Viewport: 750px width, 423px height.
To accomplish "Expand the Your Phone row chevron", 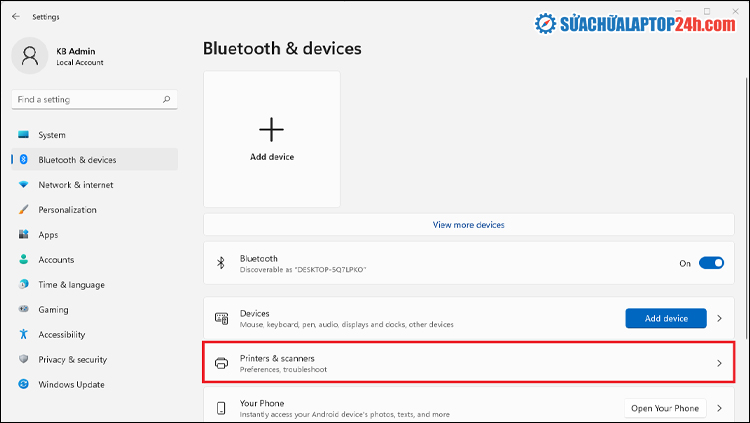I will click(x=719, y=408).
